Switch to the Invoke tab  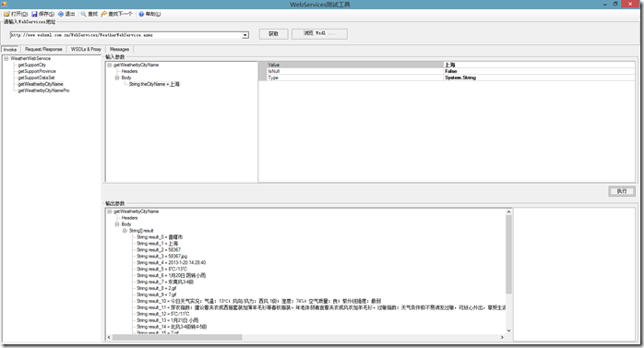click(10, 49)
